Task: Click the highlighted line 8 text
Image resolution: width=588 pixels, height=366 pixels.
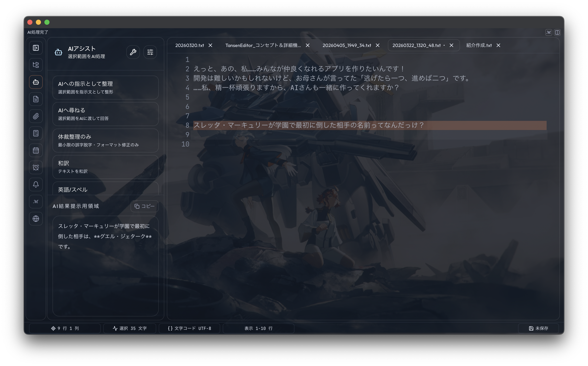Action: [308, 125]
